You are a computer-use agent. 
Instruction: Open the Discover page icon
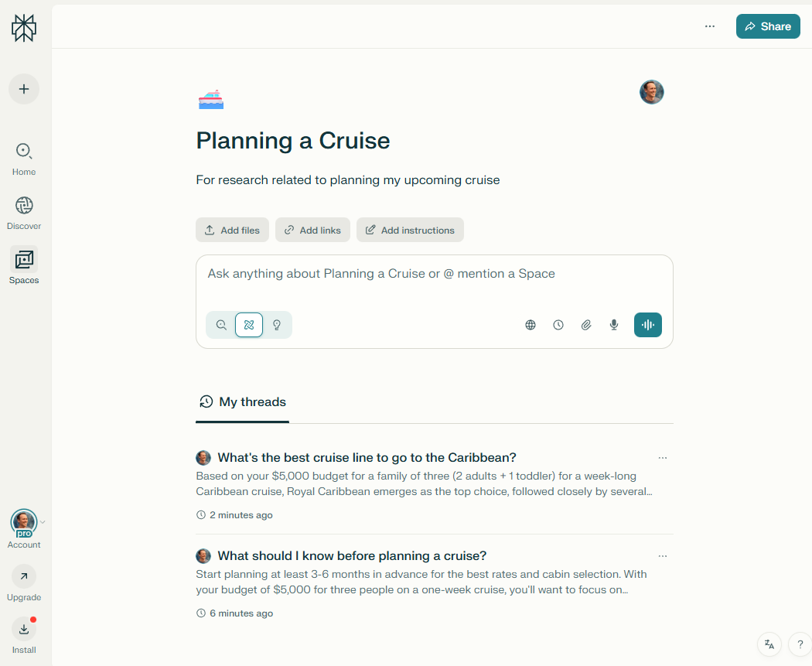tap(24, 206)
